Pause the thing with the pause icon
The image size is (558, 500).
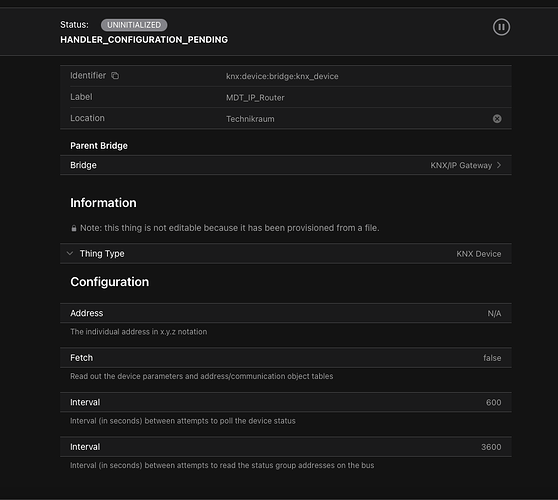coord(501,27)
